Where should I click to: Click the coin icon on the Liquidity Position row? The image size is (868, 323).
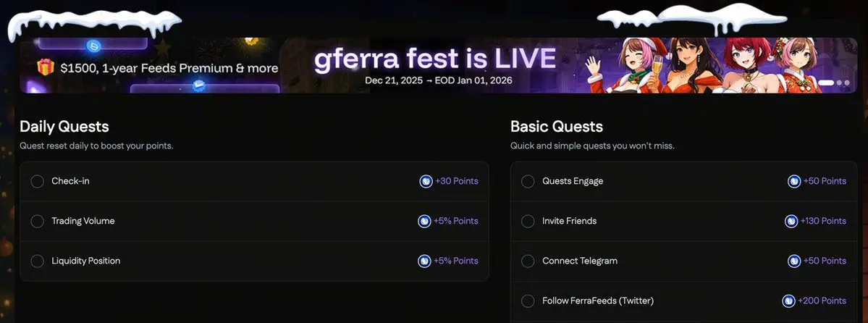(x=425, y=261)
